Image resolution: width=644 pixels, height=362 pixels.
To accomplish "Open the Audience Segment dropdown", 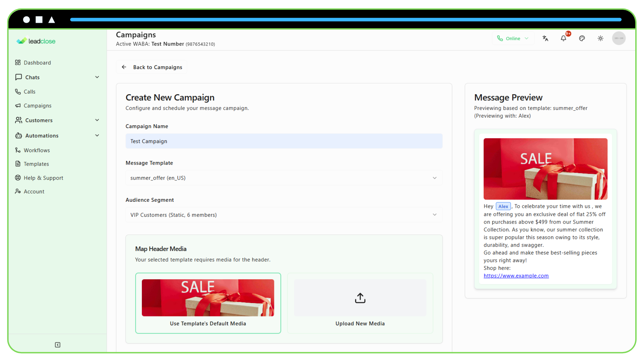I will pyautogui.click(x=284, y=215).
